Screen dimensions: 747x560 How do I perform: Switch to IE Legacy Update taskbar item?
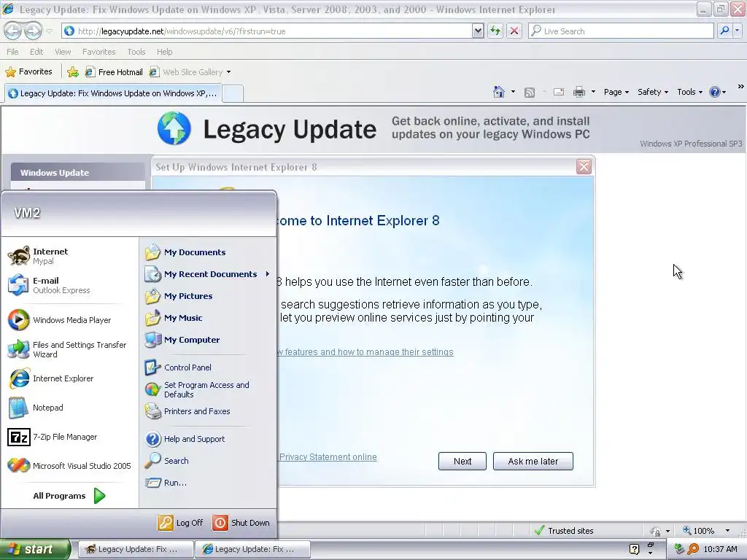253,549
